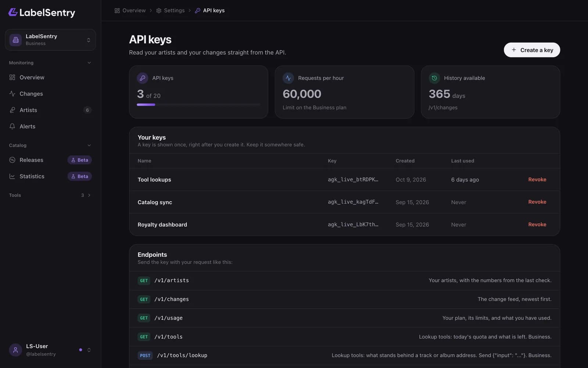
Task: Click the Artists count badge 6
Action: click(87, 110)
